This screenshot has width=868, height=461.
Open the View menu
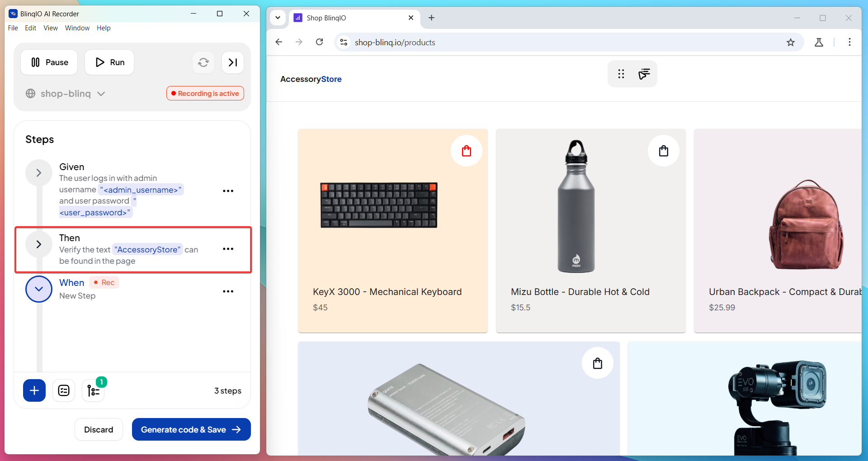51,28
